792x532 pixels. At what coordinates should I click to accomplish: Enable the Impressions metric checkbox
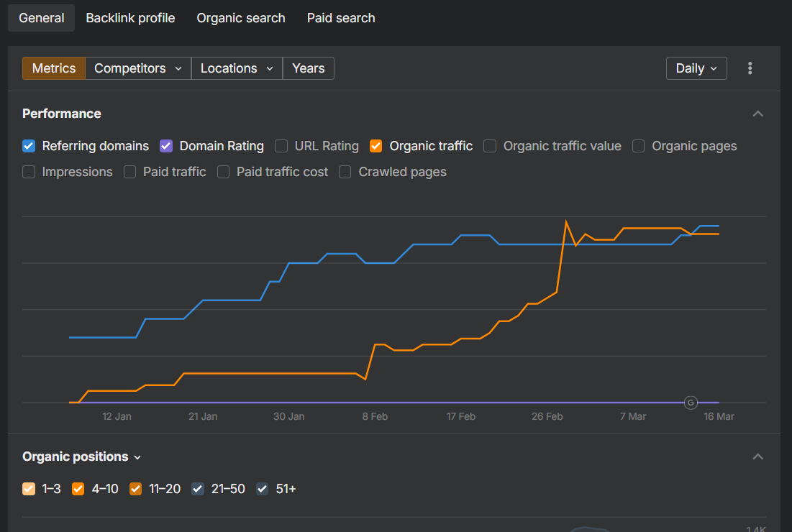[29, 172]
